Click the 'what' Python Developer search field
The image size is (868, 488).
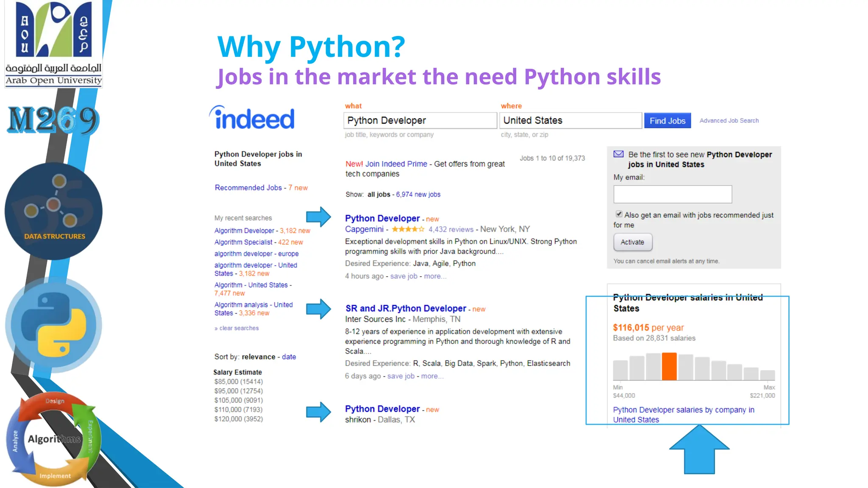click(420, 120)
